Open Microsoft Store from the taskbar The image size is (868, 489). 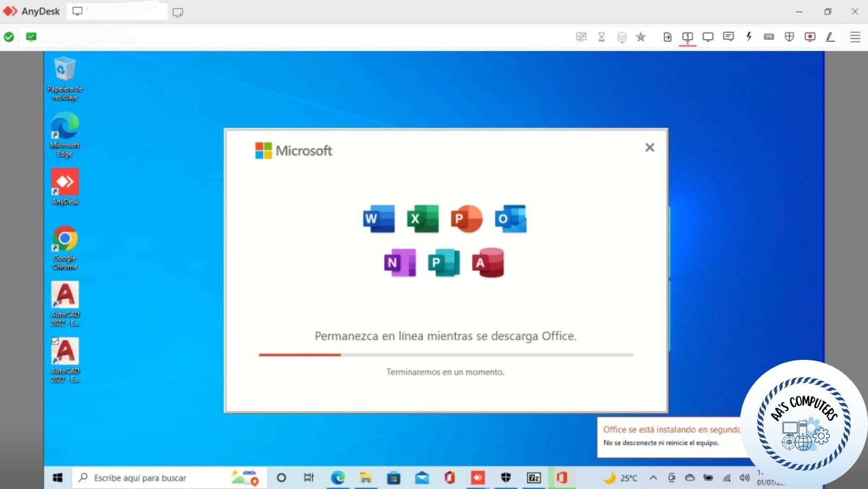click(394, 478)
